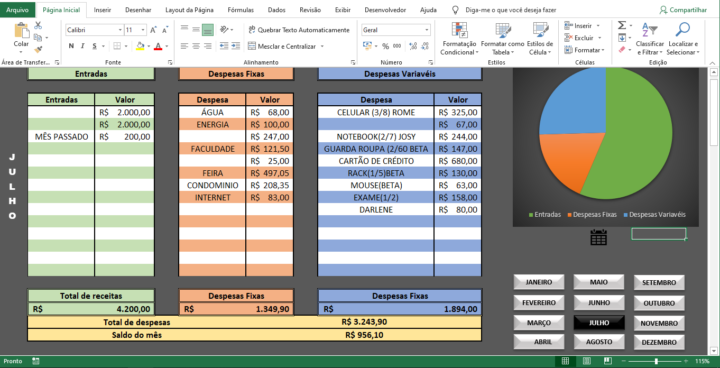
Task: Click the Formatar como Tabela icon
Action: pos(503,29)
